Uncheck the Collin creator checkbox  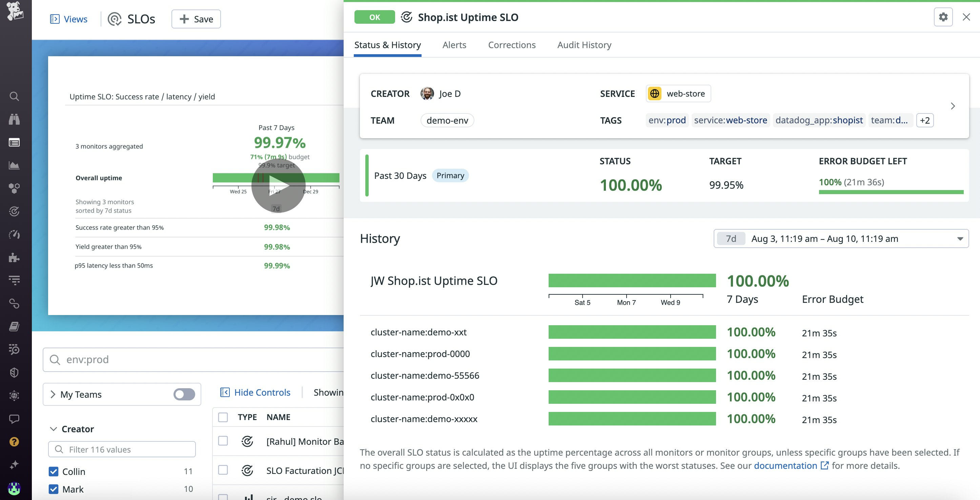(54, 472)
